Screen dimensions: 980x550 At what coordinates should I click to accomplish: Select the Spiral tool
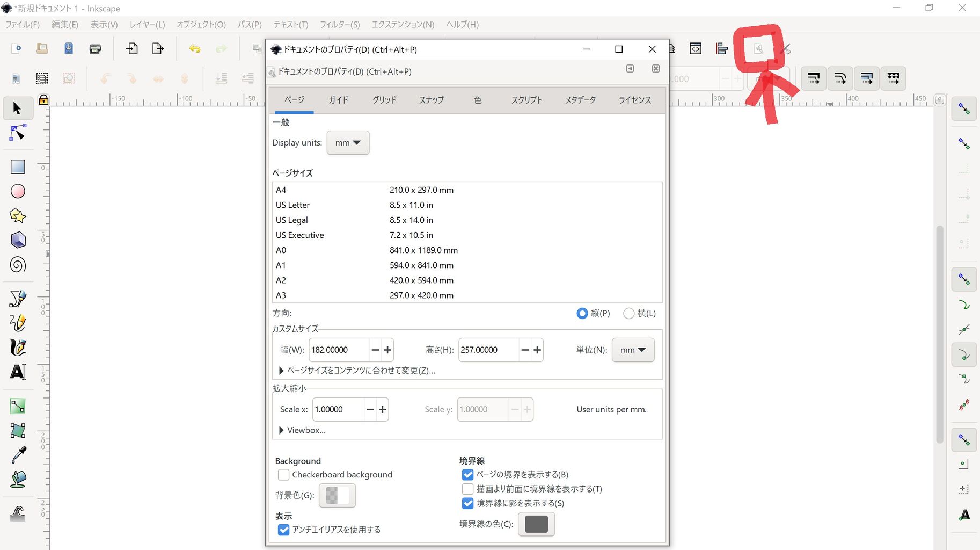tap(18, 264)
